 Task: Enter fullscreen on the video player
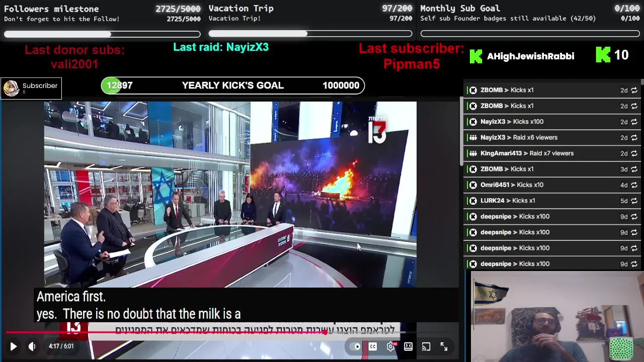pyautogui.click(x=444, y=346)
